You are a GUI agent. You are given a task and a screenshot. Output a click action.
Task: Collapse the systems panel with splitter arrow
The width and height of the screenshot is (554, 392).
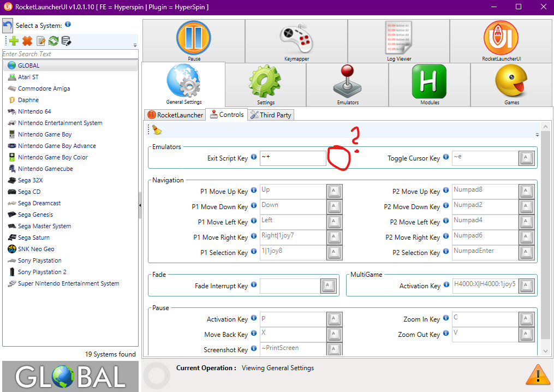click(x=140, y=205)
